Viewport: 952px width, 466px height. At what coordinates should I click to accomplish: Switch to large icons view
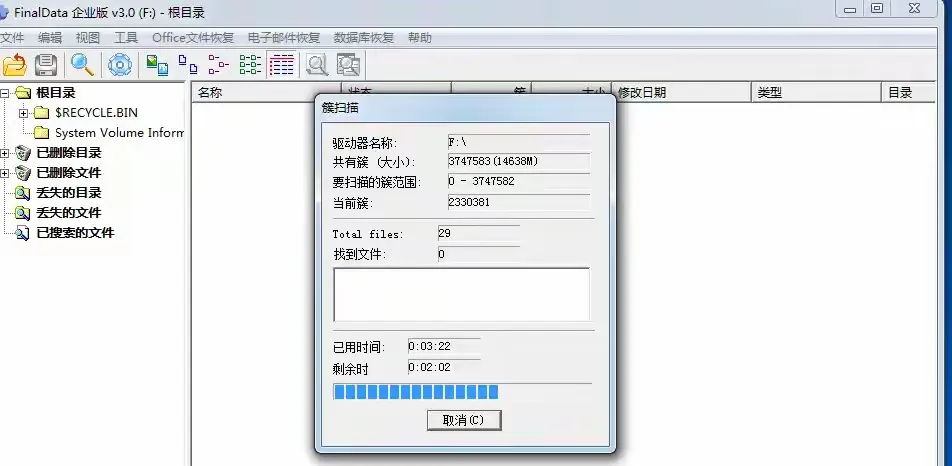(x=157, y=64)
